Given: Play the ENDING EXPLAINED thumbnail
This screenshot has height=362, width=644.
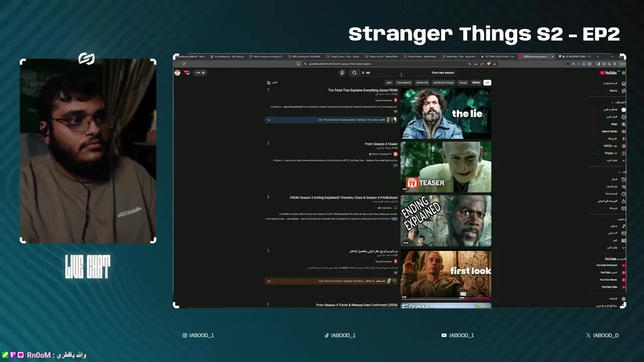Looking at the screenshot, I should point(446,221).
